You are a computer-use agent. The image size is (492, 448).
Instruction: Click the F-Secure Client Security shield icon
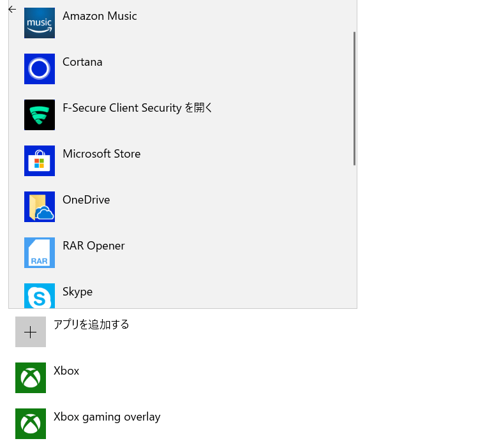click(40, 115)
